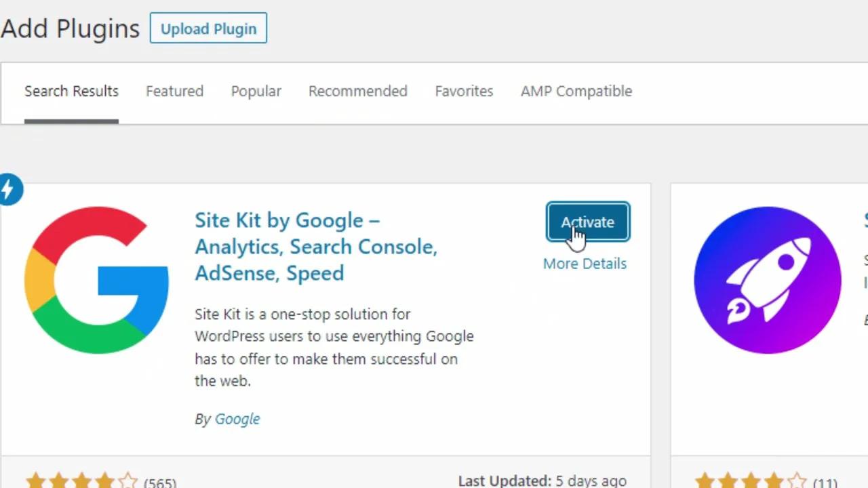
Task: Click the lightning bolt badge icon
Action: click(x=9, y=189)
